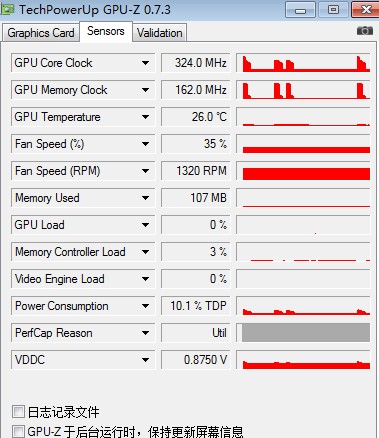The image size is (379, 438).
Task: Open the GPU Temperature dropdown arrow
Action: 145,117
